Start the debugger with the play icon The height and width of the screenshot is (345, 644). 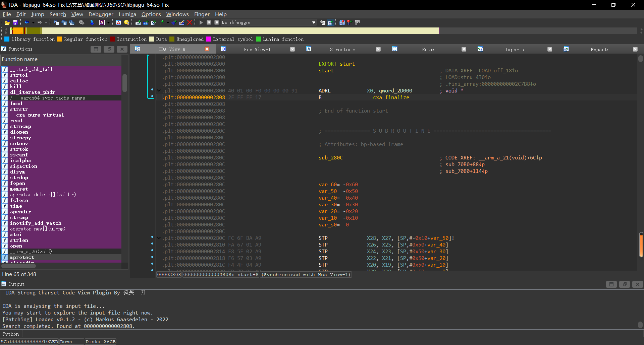pyautogui.click(x=201, y=22)
